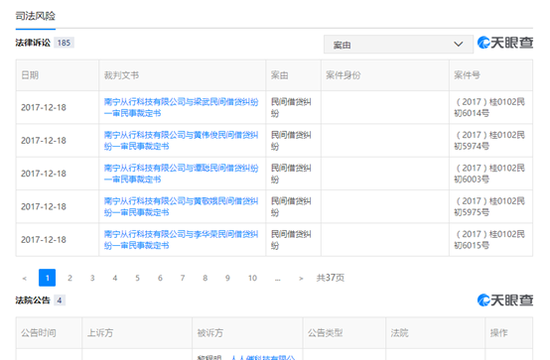Click the 法院公告 section heading
550x360 pixels.
33,300
